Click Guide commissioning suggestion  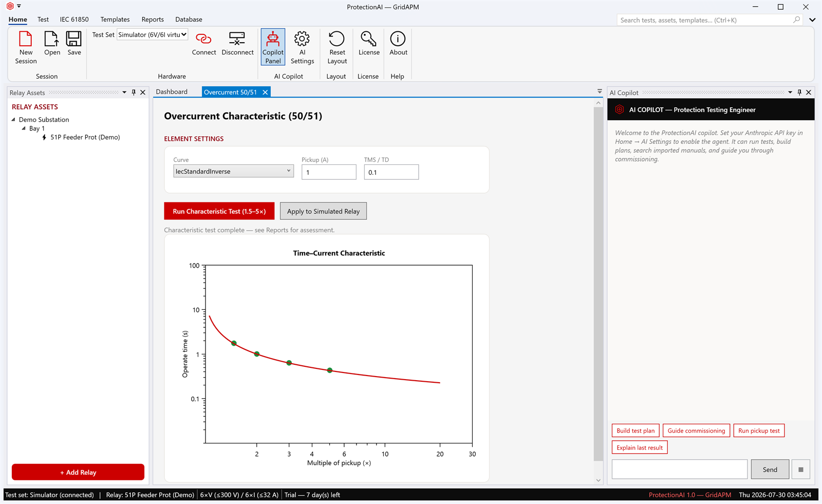696,431
